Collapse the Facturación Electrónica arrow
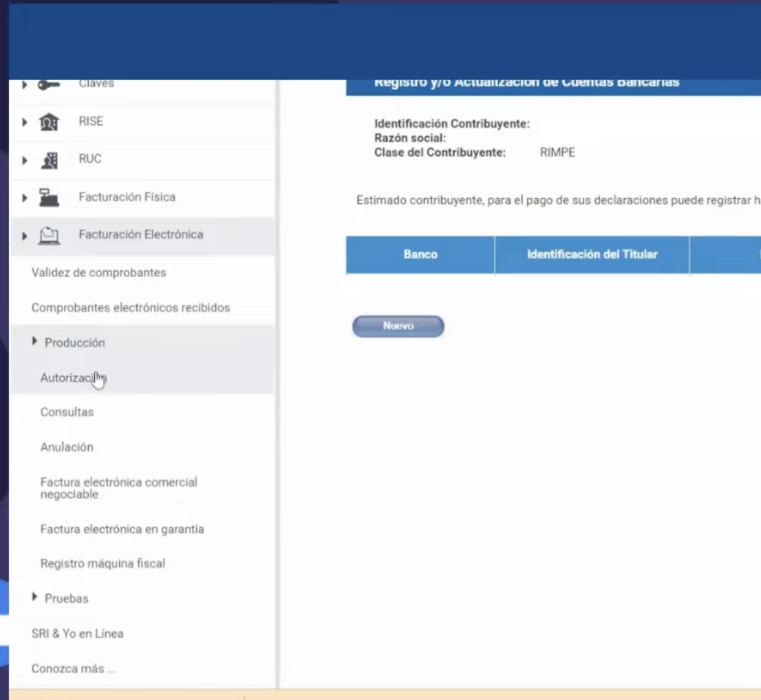Viewport: 761px width, 700px height. click(24, 237)
